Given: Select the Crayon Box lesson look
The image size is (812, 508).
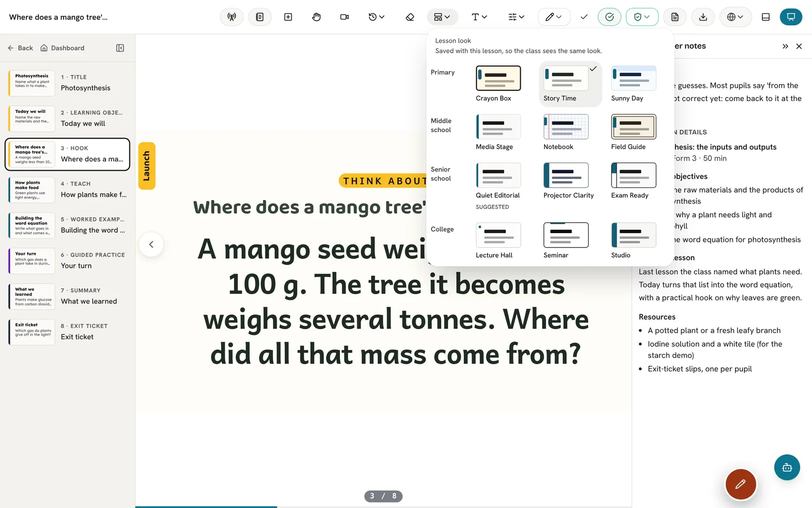Looking at the screenshot, I should coord(498,84).
